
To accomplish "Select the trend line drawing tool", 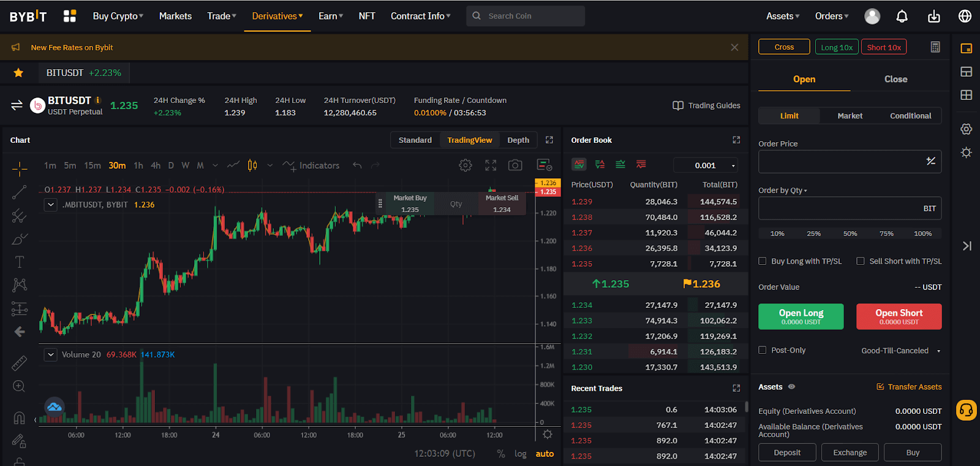I will coord(20,192).
